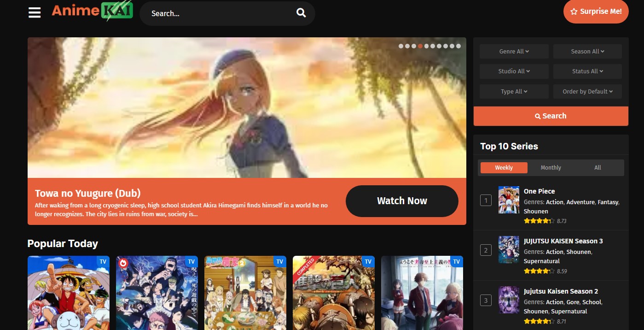Image resolution: width=644 pixels, height=330 pixels.
Task: Open the Type All dropdown
Action: (514, 91)
